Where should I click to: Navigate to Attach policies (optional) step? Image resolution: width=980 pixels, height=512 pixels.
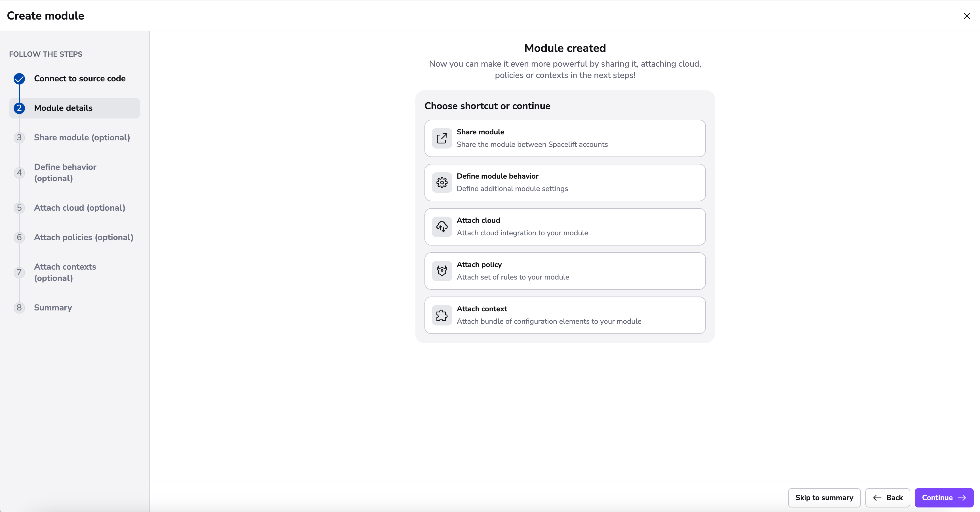point(83,237)
